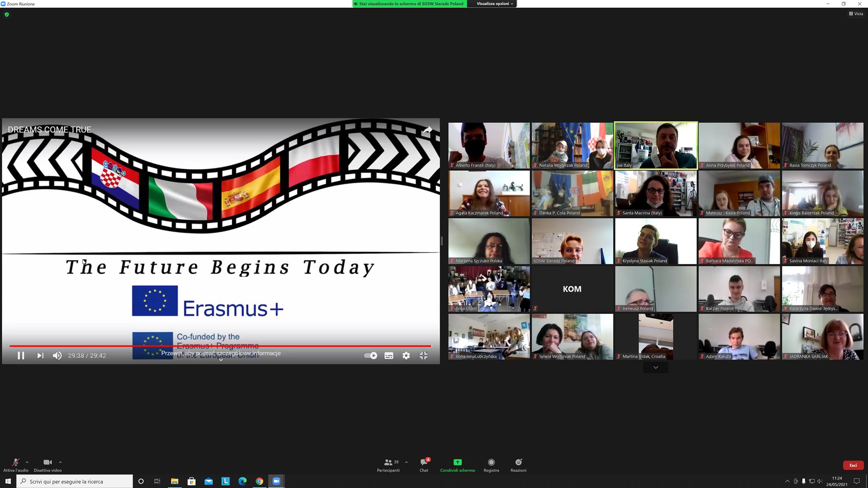The width and height of the screenshot is (868, 488).
Task: Click Condividi schermo share button
Action: 457,465
